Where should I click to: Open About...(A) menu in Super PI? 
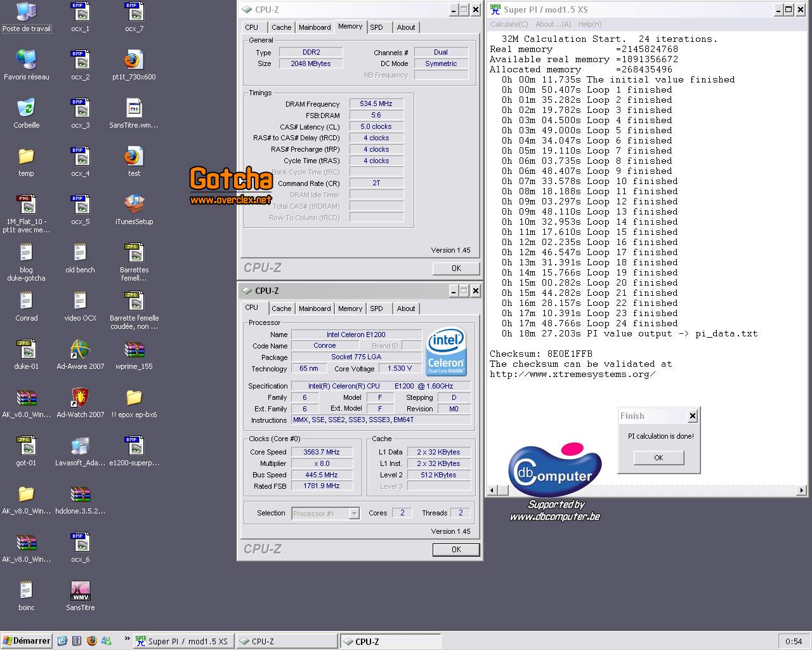[553, 24]
